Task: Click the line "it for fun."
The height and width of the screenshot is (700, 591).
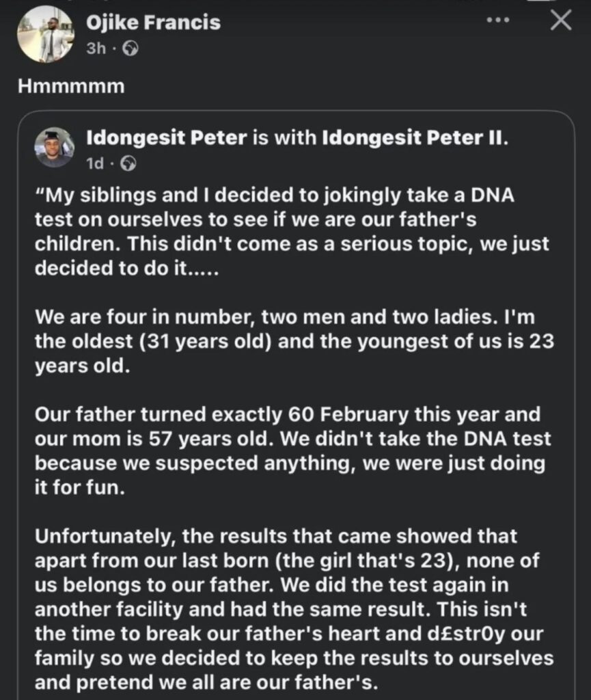Action: coord(80,487)
